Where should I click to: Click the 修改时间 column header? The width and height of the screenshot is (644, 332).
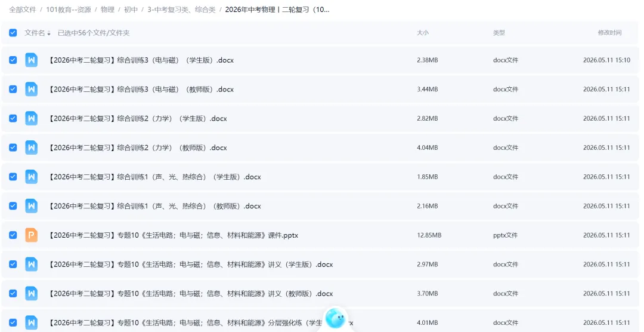coord(609,33)
